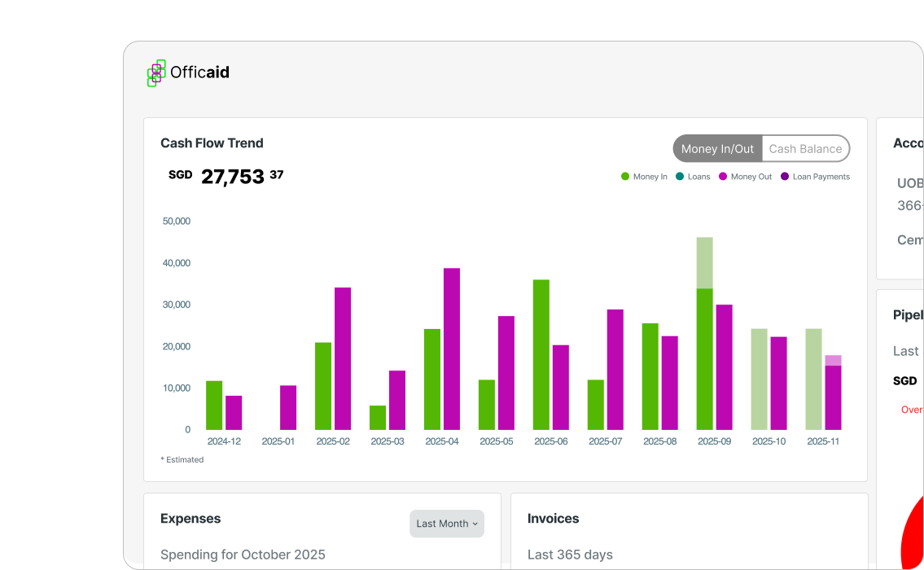This screenshot has width=924, height=570.
Task: Click the 2025-09 estimated light green segment
Action: pyautogui.click(x=704, y=262)
